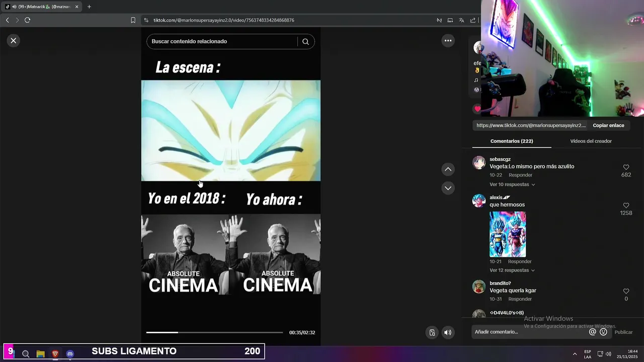The width and height of the screenshot is (644, 362).
Task: Select the (99+)Matnarök browser tab
Action: click(x=41, y=7)
